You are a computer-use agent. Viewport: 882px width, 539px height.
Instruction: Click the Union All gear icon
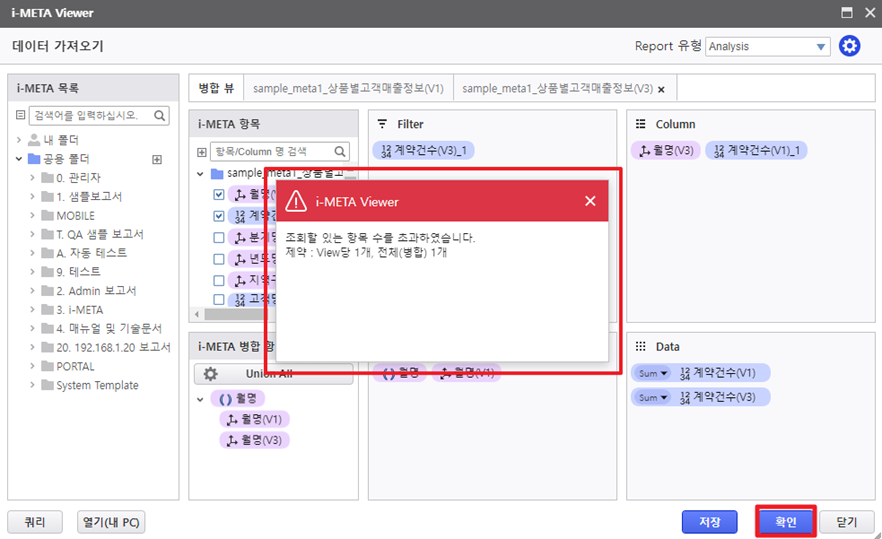tap(210, 374)
